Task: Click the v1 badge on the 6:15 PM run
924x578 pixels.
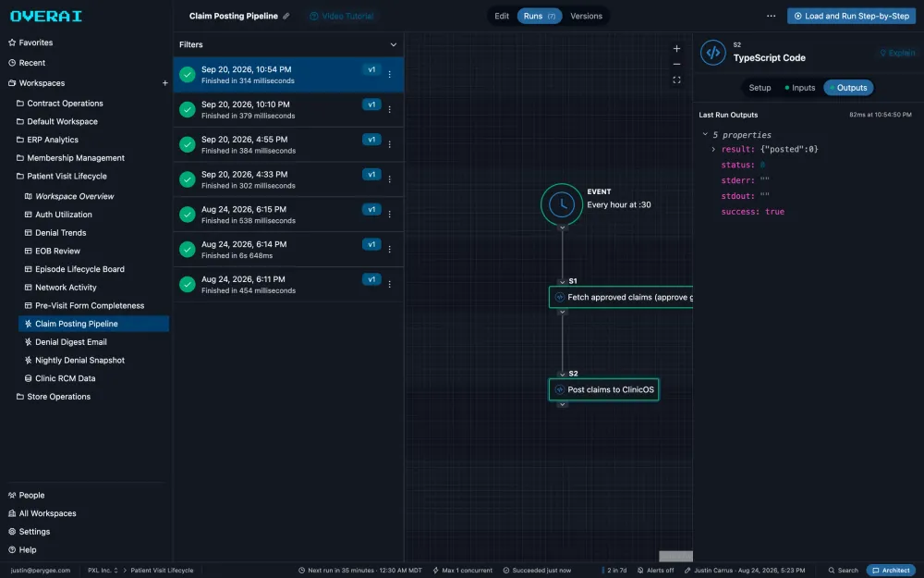Action: pyautogui.click(x=371, y=209)
